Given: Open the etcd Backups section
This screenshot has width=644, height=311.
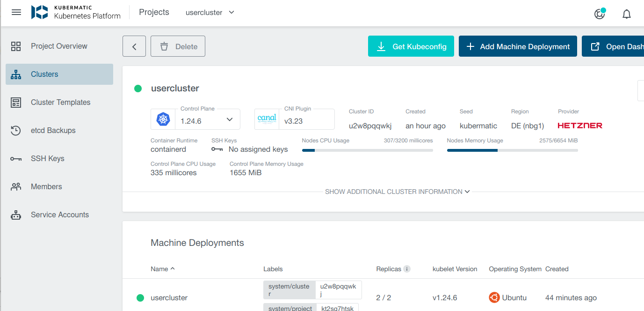Looking at the screenshot, I should point(53,130).
